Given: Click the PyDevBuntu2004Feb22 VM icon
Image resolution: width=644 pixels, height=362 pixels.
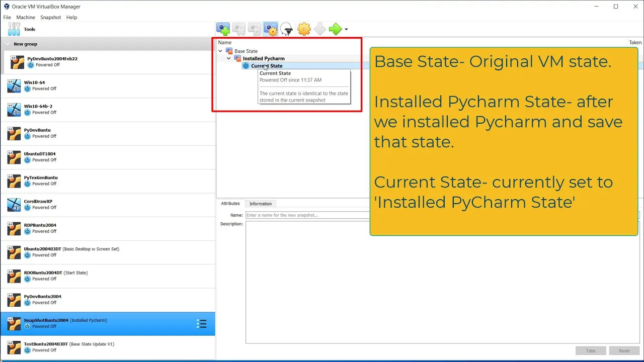Looking at the screenshot, I should [x=17, y=62].
